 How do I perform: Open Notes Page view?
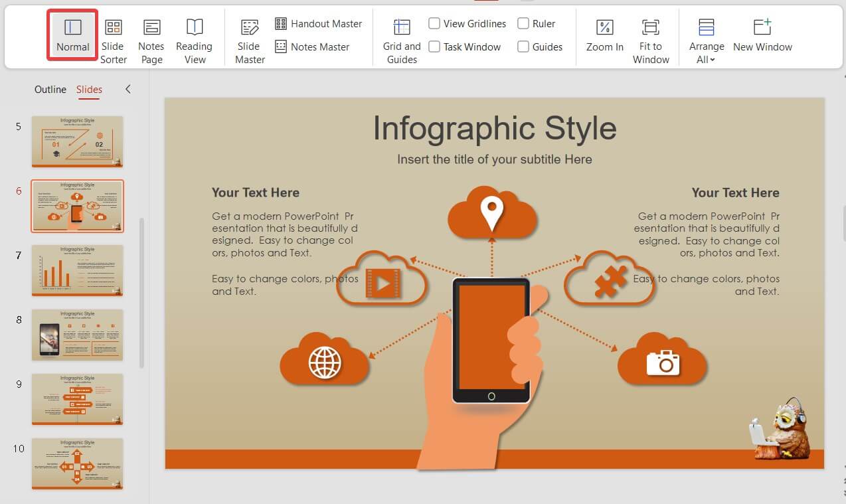click(x=151, y=41)
